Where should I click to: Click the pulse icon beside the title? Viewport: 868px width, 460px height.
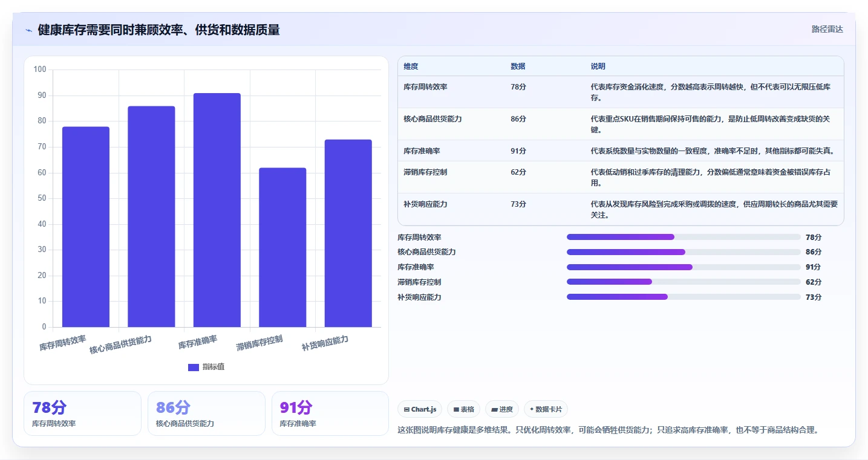point(28,30)
